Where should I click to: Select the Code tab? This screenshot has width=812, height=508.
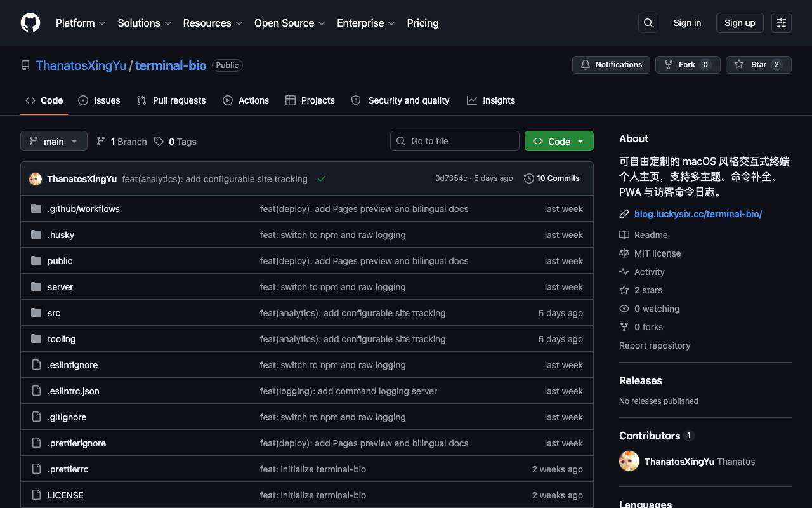(x=44, y=100)
